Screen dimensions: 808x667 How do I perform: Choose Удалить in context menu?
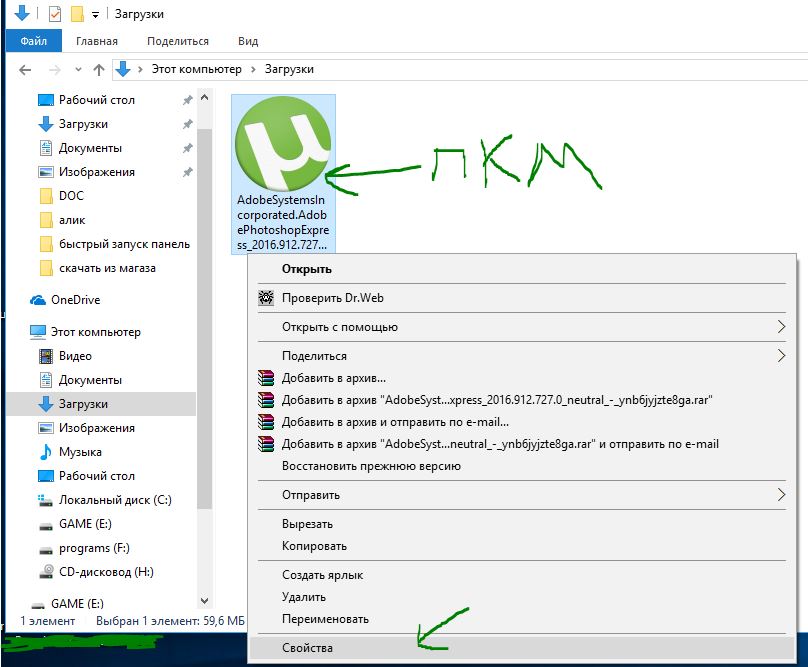click(522, 597)
